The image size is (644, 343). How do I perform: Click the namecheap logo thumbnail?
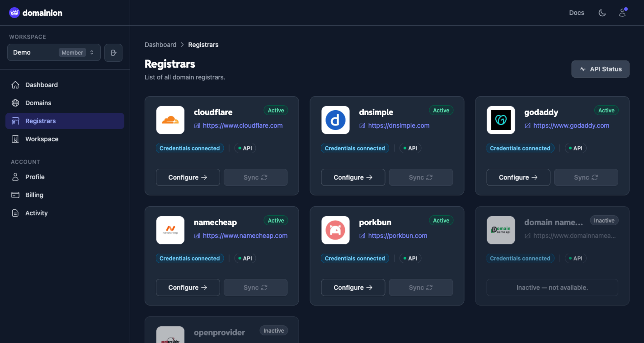(x=170, y=230)
